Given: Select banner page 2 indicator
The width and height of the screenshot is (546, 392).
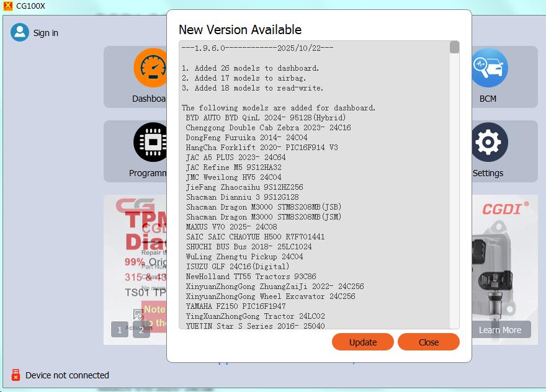Looking at the screenshot, I should click(x=141, y=330).
